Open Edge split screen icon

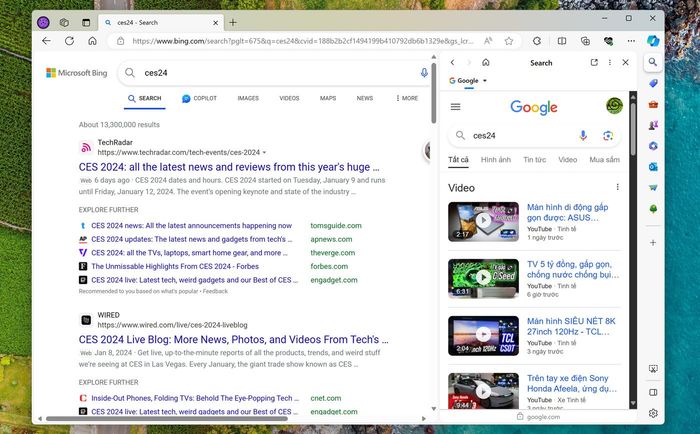pyautogui.click(x=562, y=41)
